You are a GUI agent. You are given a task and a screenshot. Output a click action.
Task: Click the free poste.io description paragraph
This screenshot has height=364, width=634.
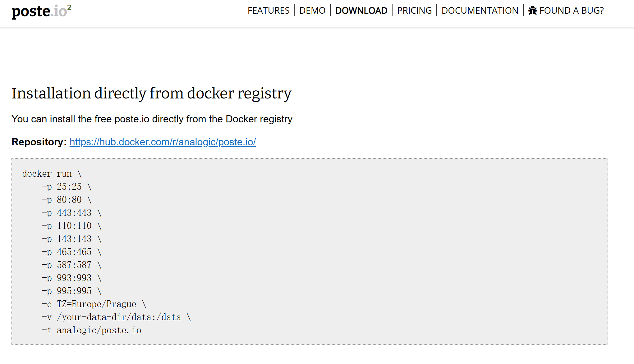[152, 119]
